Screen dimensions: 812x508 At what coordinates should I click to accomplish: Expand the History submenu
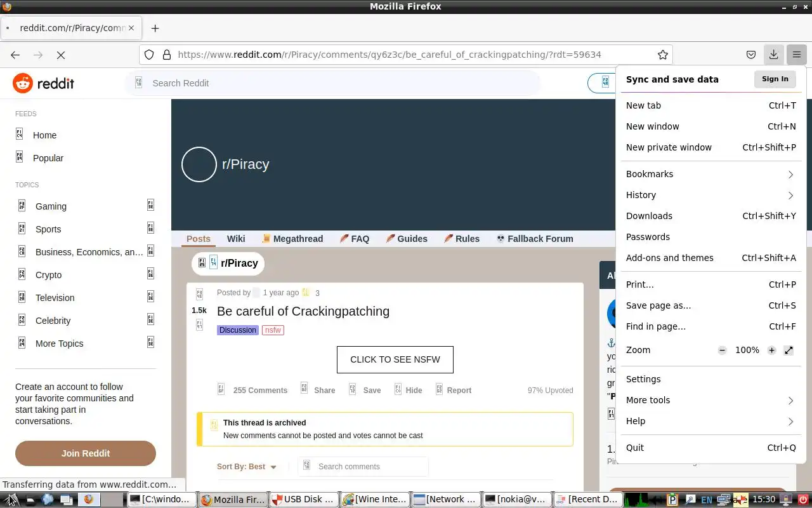[x=710, y=195]
